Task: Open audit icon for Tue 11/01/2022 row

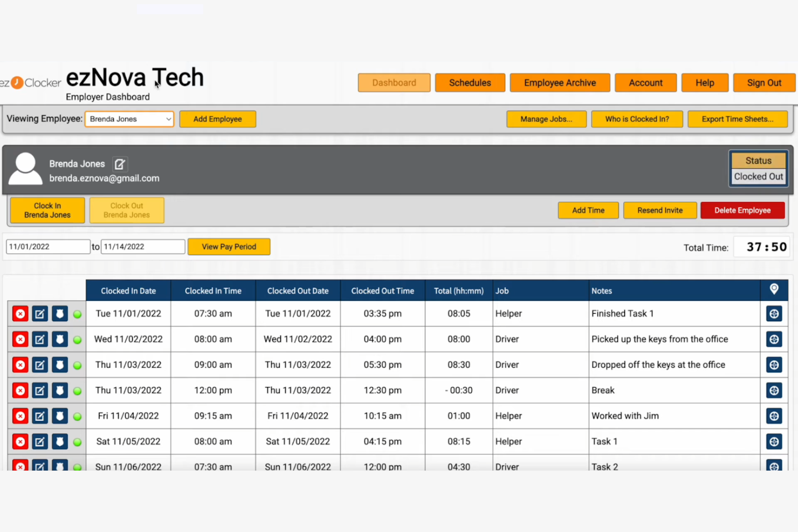Action: point(60,314)
